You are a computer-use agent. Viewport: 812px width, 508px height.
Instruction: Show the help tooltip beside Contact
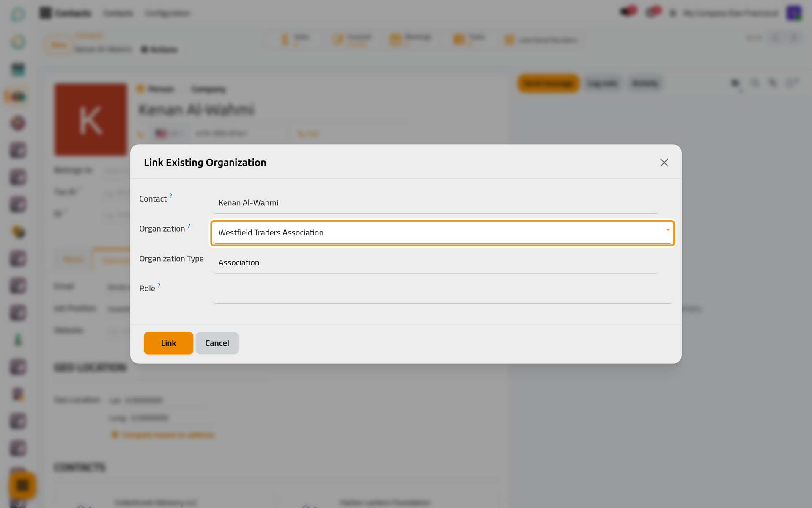click(170, 196)
